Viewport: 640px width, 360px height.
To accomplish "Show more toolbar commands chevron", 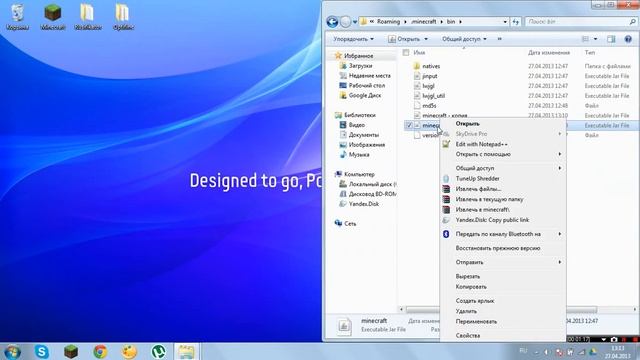I will click(x=500, y=39).
